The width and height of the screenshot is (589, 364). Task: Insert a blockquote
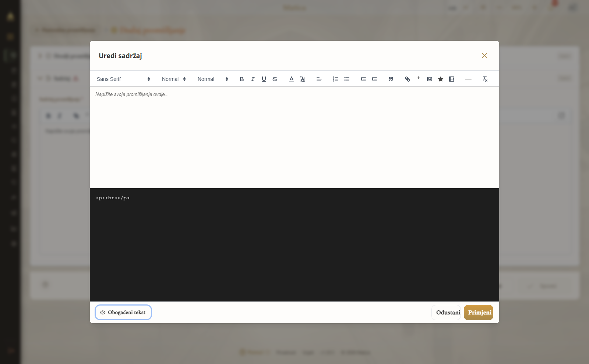pyautogui.click(x=391, y=79)
